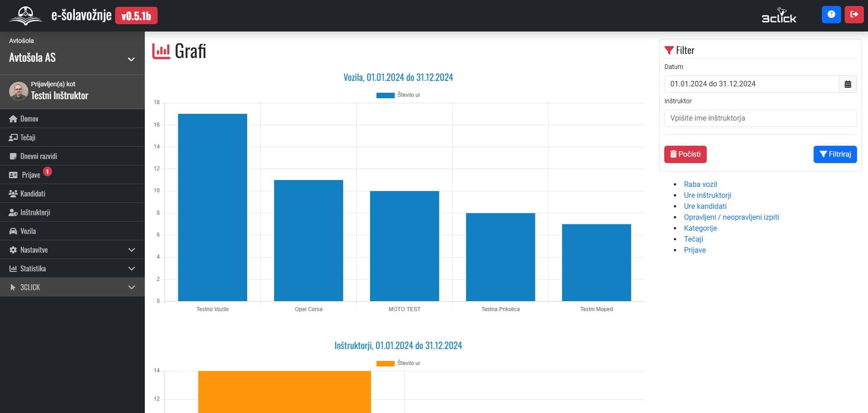This screenshot has height=413, width=868.
Task: Click the 3CLICK cursor icon in sidebar
Action: 13,287
